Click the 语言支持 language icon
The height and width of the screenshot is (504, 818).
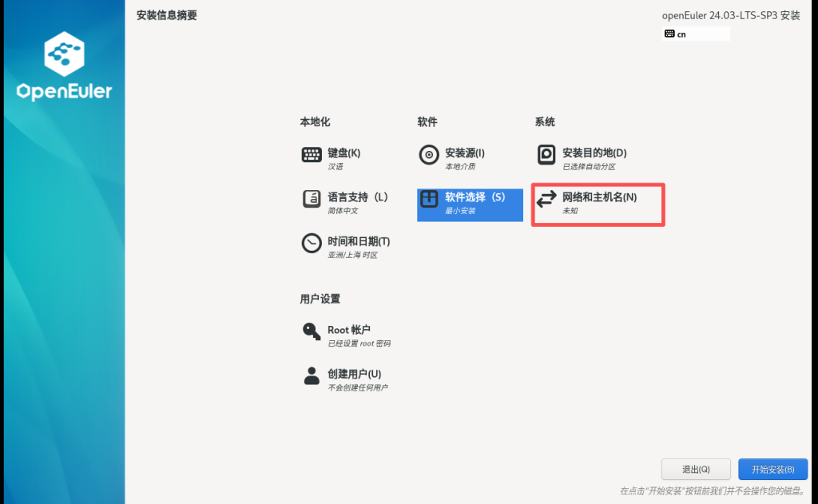tap(312, 199)
